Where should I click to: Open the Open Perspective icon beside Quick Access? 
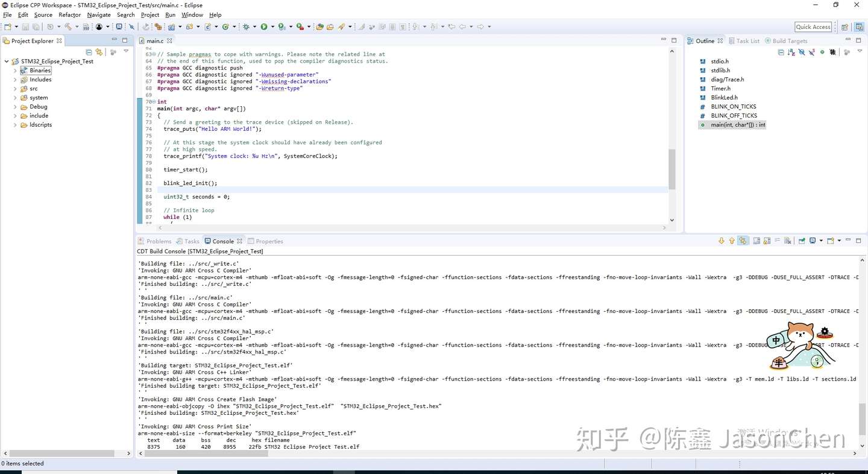tap(845, 27)
